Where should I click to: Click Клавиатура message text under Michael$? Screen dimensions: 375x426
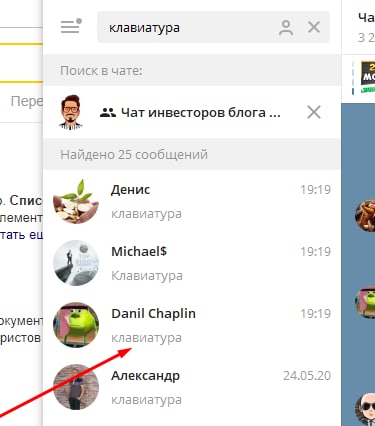pyautogui.click(x=147, y=276)
